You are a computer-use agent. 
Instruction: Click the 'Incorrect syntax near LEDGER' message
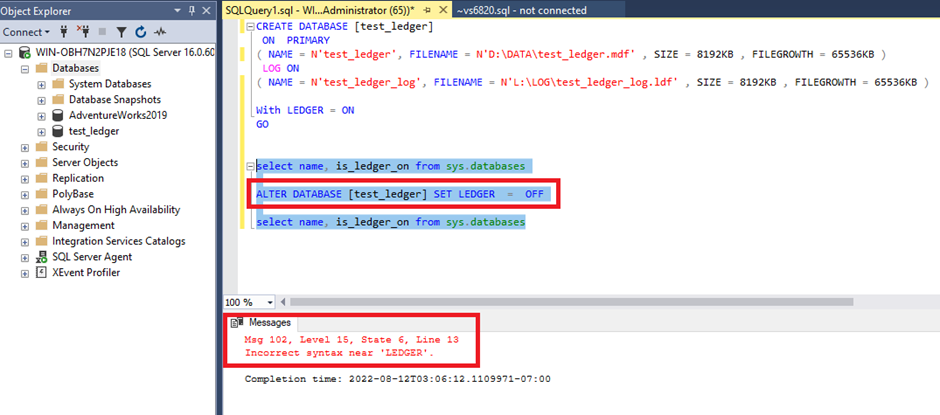coord(339,353)
